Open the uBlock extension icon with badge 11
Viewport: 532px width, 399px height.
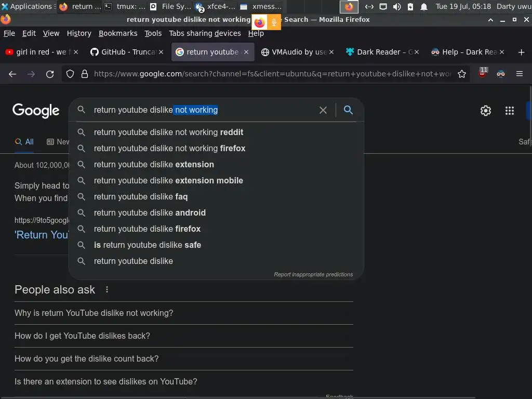click(x=483, y=73)
